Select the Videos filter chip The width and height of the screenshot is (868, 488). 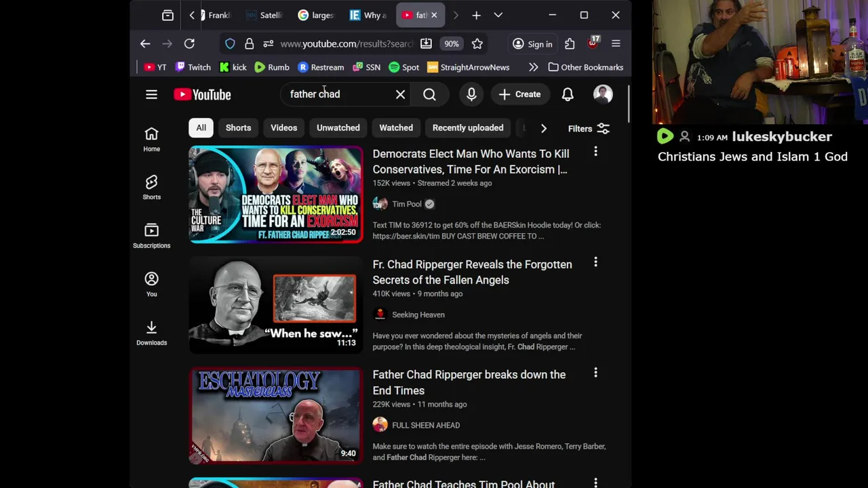[283, 127]
